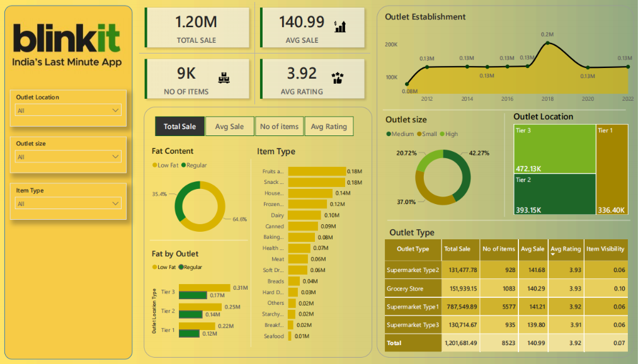Click the Tier 1 Regular 0.12M bar
Viewport: 638px width, 364px height.
coord(189,334)
